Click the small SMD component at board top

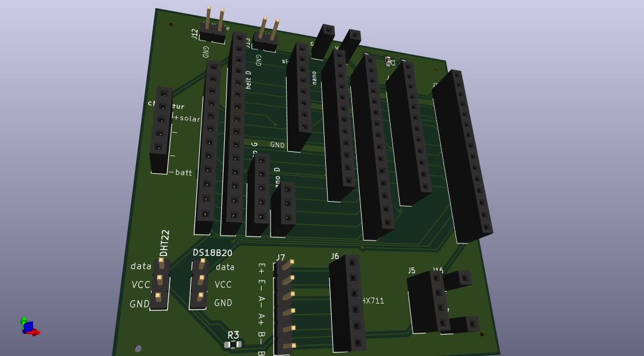389,61
